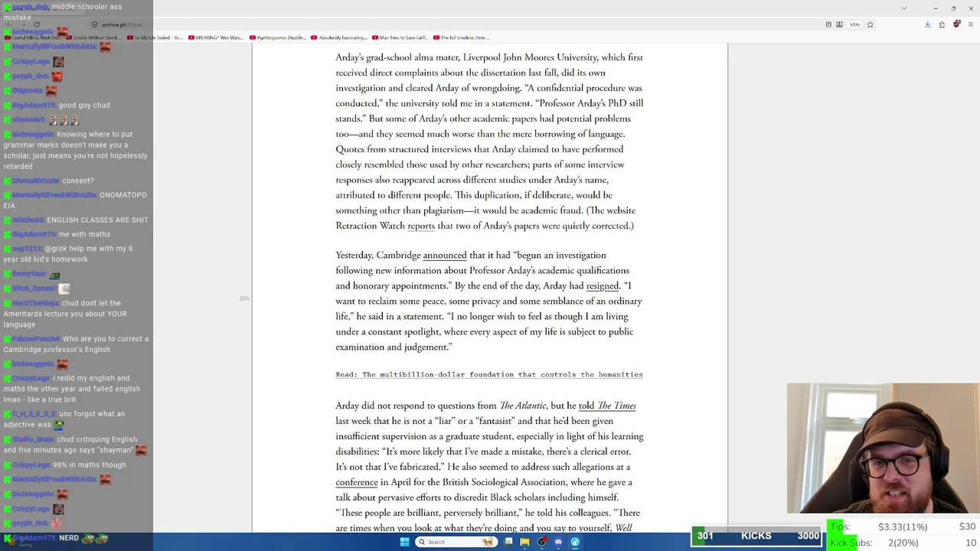
Task: Click the Tips goal $3.33(11%) bar
Action: tap(903, 527)
